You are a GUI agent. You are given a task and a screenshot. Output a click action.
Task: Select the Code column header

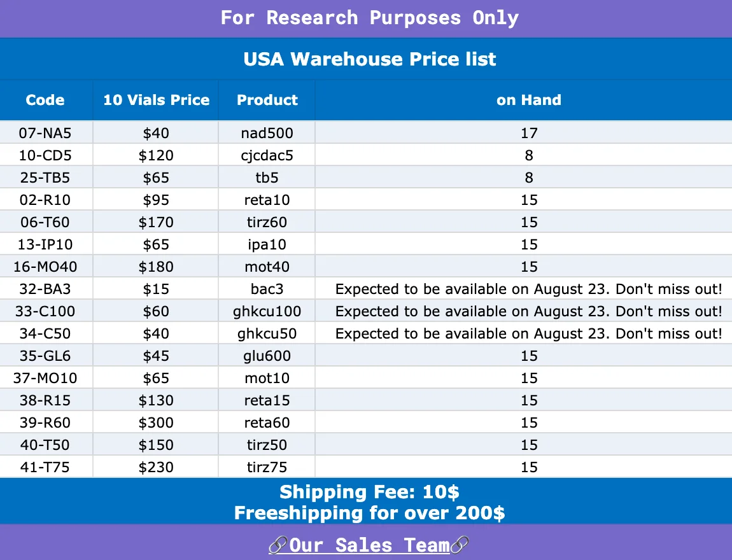[x=45, y=100]
